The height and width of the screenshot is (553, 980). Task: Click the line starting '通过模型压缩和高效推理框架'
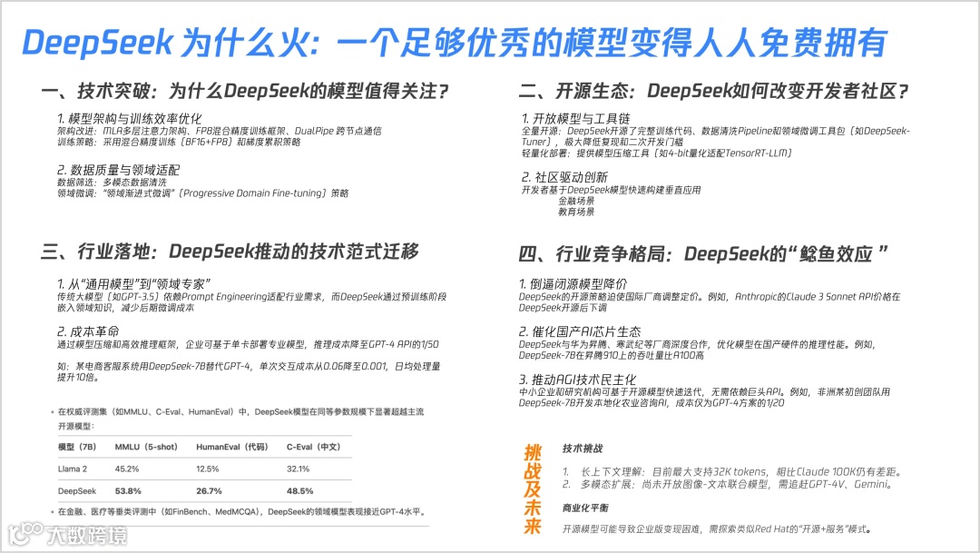pos(248,344)
